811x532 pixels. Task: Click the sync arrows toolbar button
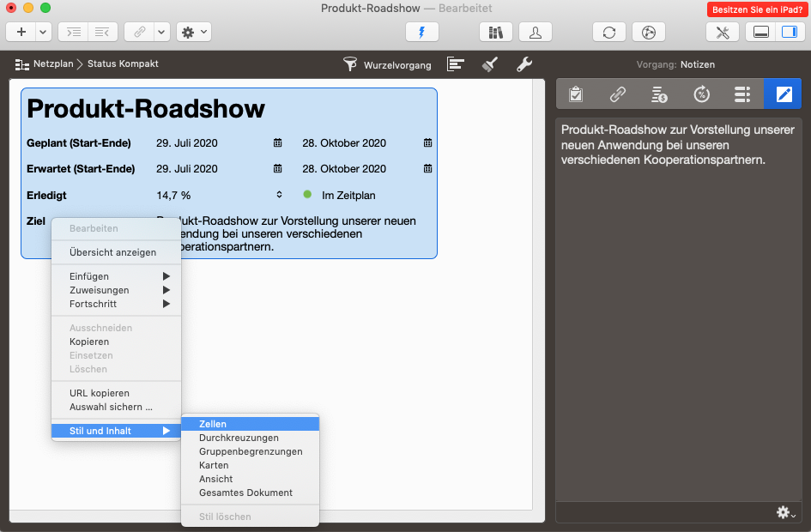tap(608, 32)
